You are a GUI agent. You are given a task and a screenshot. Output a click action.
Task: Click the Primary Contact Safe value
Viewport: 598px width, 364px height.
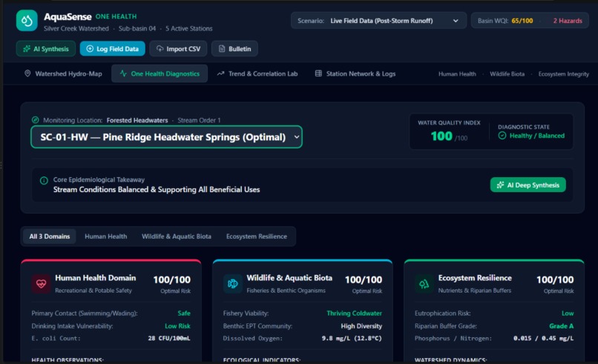(x=184, y=314)
